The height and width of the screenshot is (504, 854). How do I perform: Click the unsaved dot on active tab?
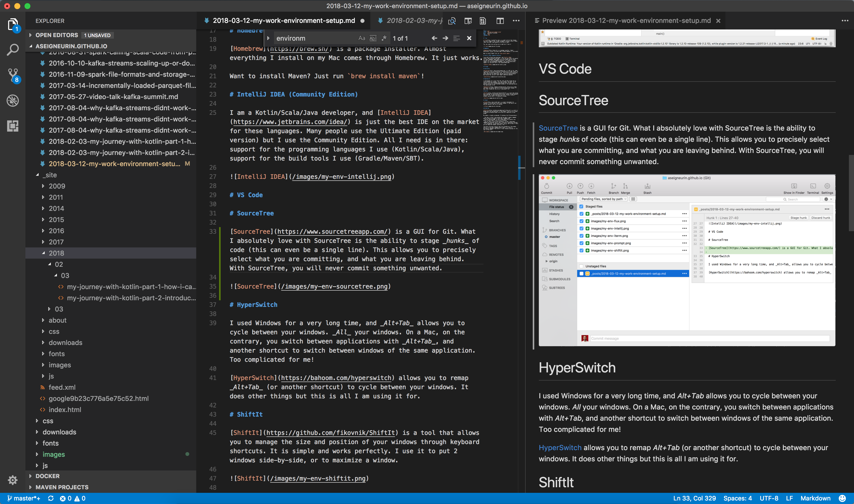(x=362, y=21)
